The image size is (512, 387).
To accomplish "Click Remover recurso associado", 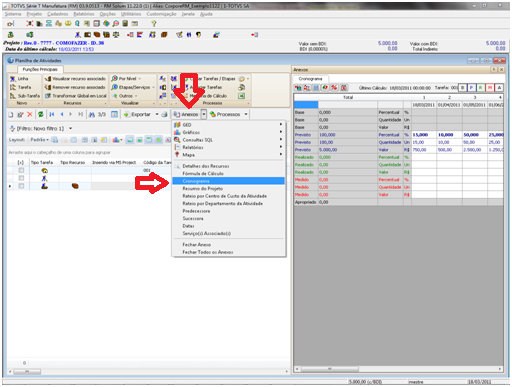I will [75, 87].
